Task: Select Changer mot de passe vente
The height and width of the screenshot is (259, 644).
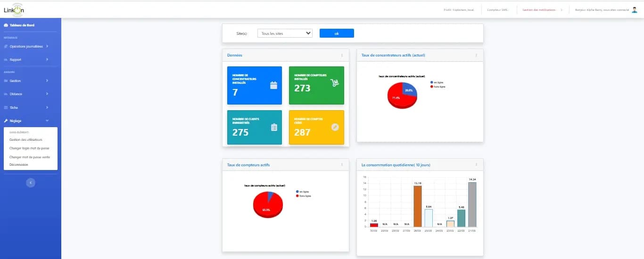Action: coord(30,157)
